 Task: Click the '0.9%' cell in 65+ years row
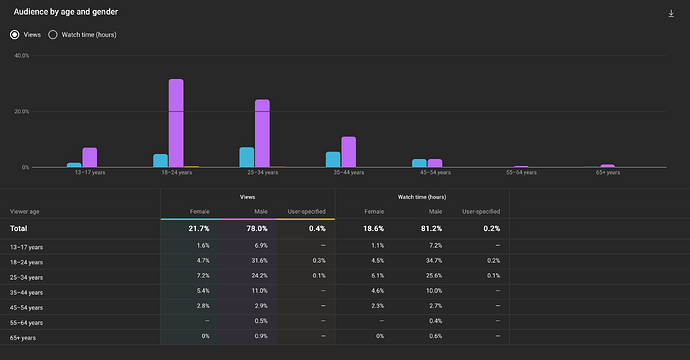[x=261, y=336]
